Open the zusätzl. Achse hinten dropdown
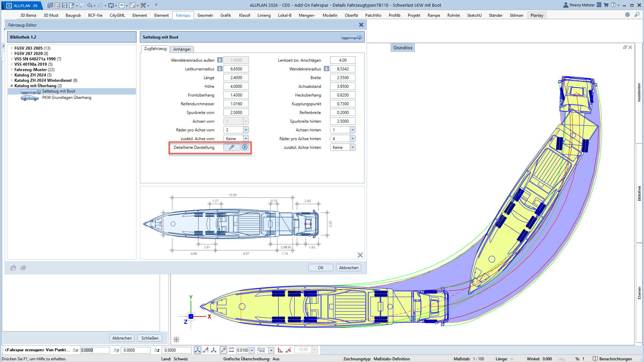Screen dimensions: 644x362 pyautogui.click(x=352, y=147)
